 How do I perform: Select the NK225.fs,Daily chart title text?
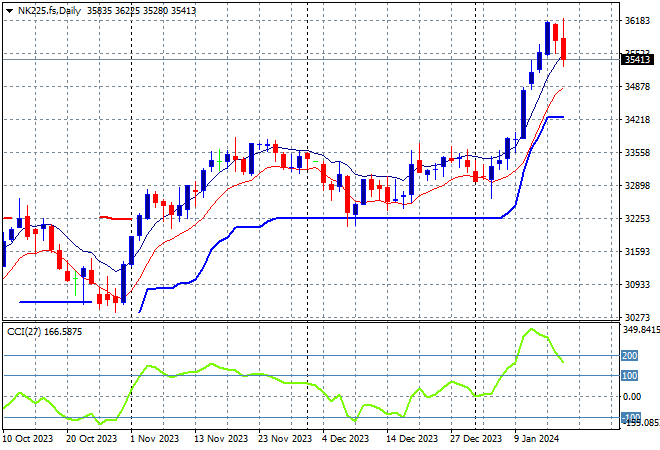pos(49,11)
